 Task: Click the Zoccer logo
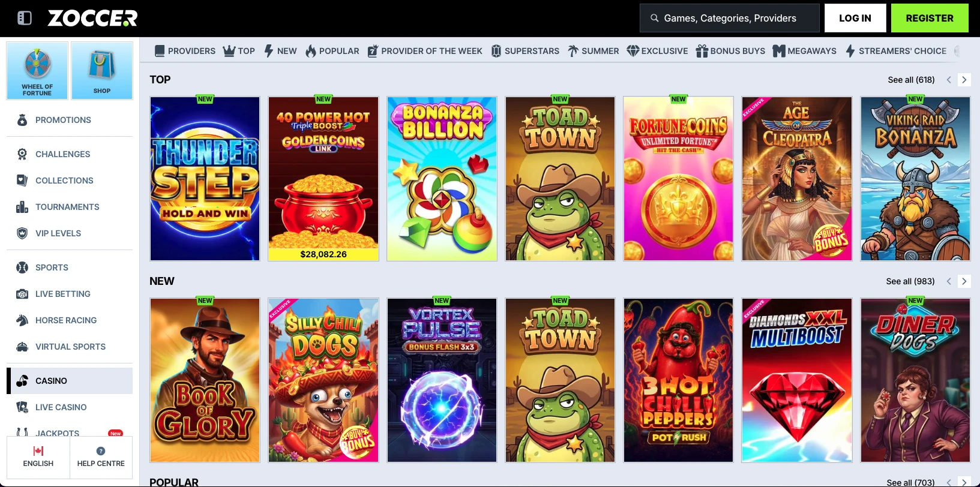[92, 18]
